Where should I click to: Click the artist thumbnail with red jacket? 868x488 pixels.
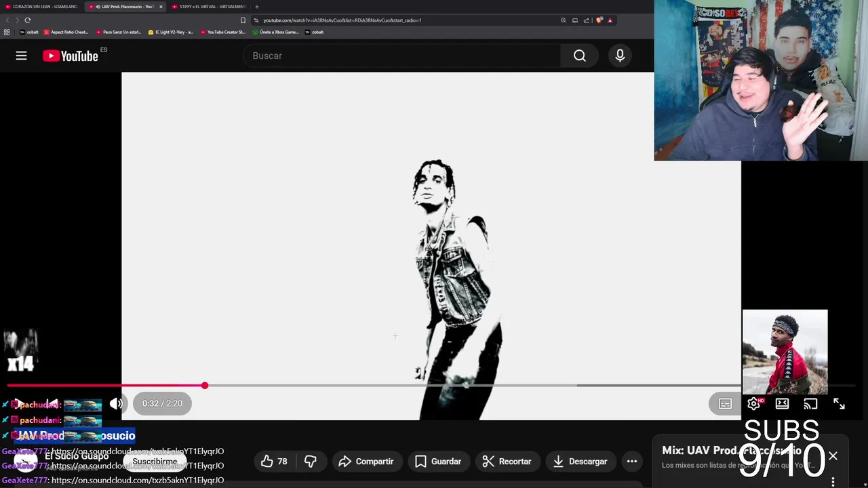[785, 352]
